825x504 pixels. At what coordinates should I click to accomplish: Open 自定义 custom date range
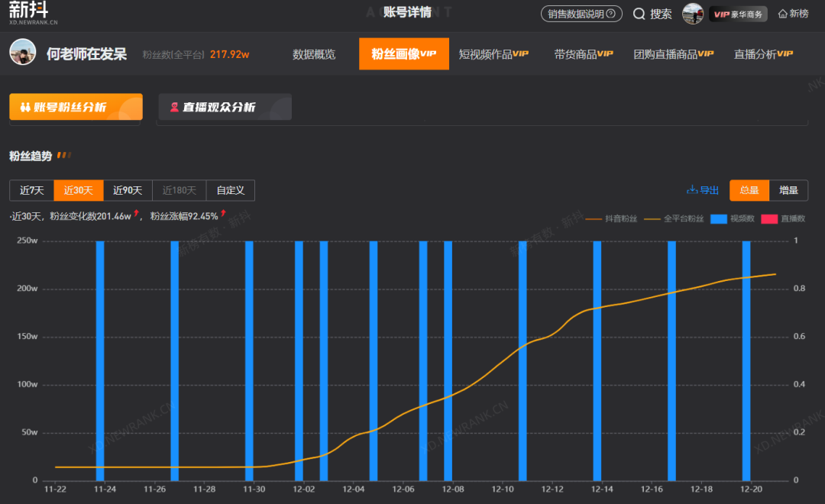pos(230,190)
